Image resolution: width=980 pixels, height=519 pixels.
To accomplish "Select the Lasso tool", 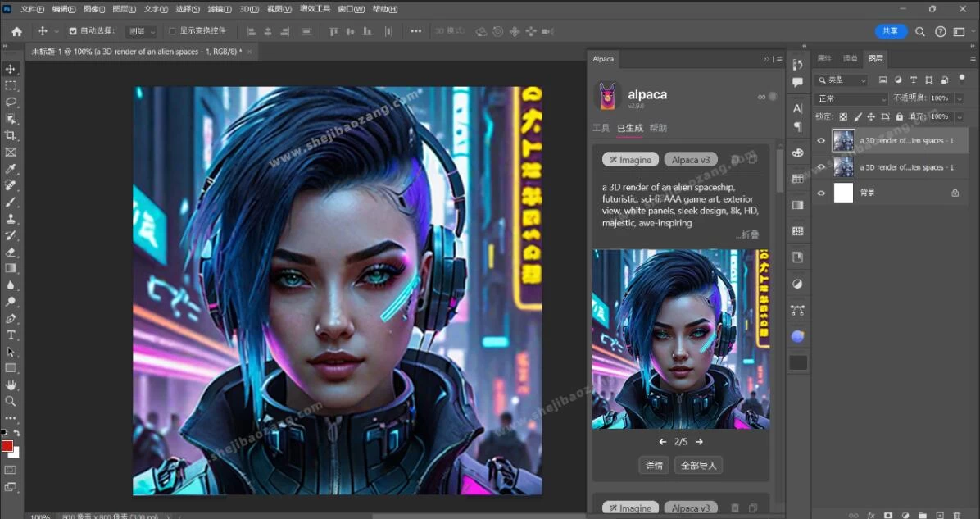I will [11, 102].
